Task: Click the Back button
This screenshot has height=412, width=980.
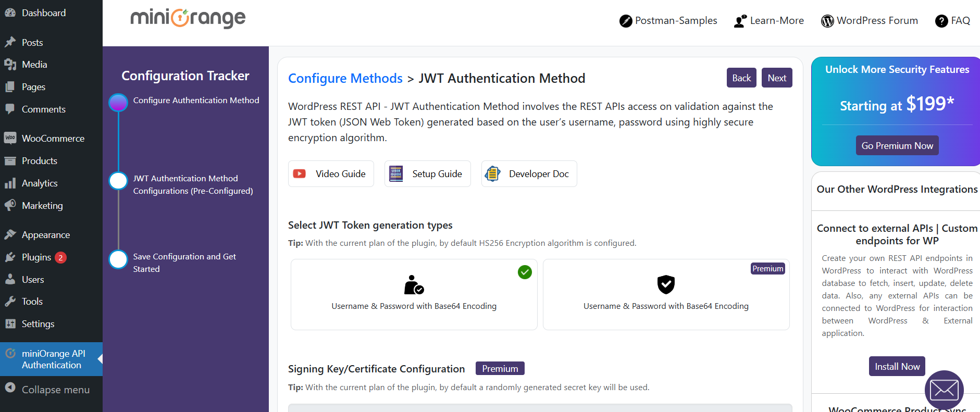Action: (741, 78)
